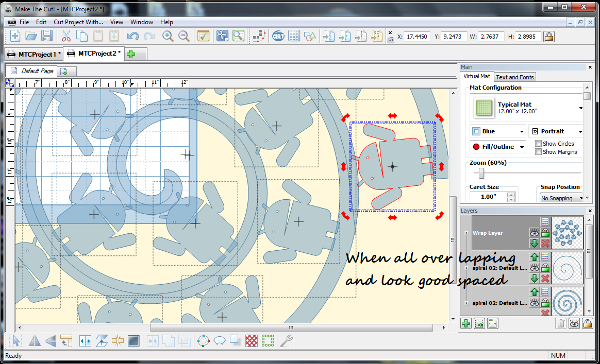
Task: Click the green dotted rhinestone tool
Action: tap(268, 340)
